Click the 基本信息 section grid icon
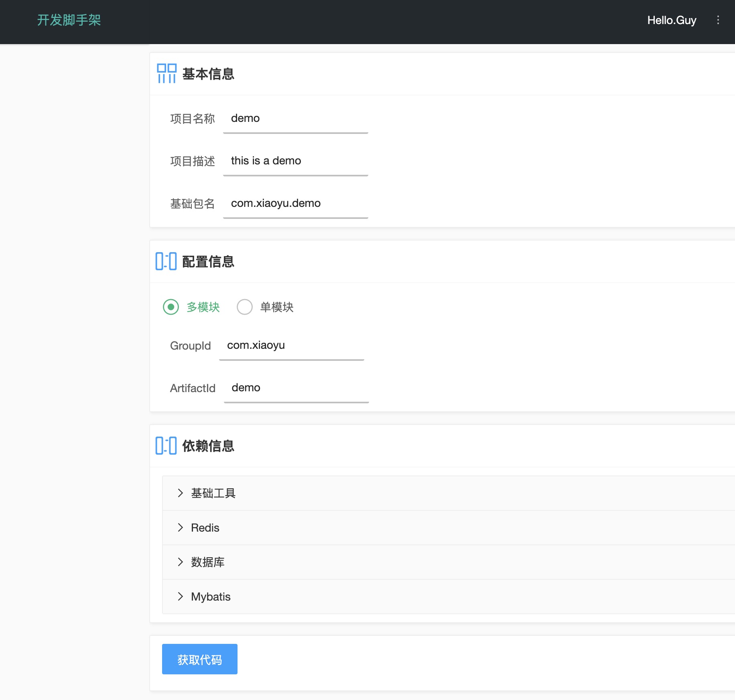Screen dimensions: 735x700 click(166, 74)
